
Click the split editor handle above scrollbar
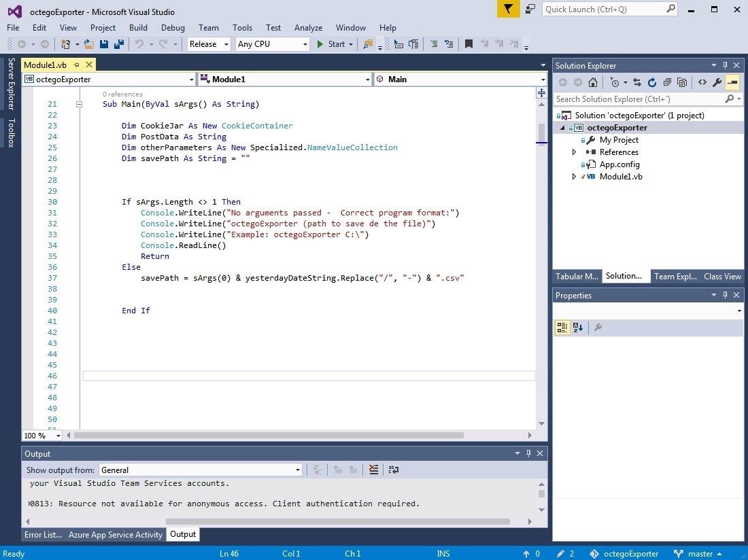point(541,92)
